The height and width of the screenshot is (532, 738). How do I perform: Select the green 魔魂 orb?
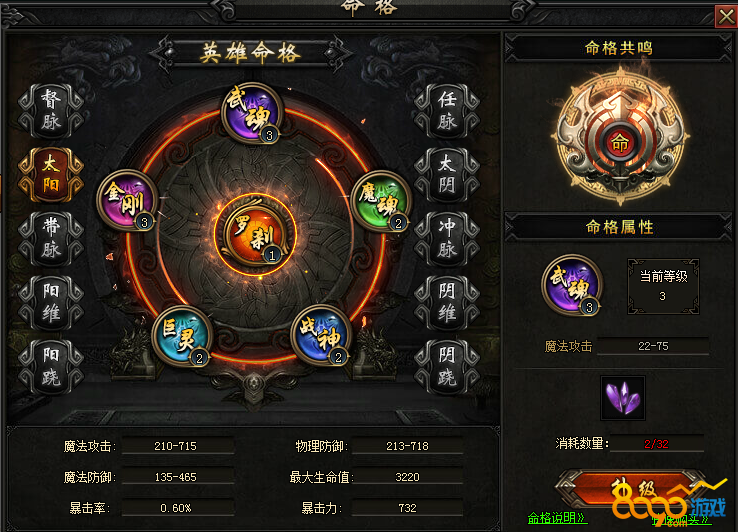click(381, 201)
